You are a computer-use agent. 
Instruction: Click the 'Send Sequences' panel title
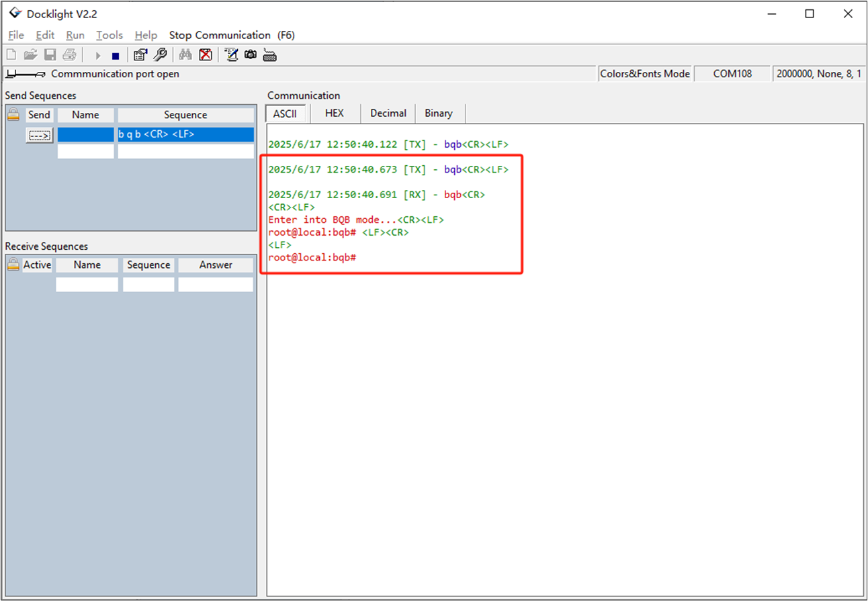[x=41, y=95]
